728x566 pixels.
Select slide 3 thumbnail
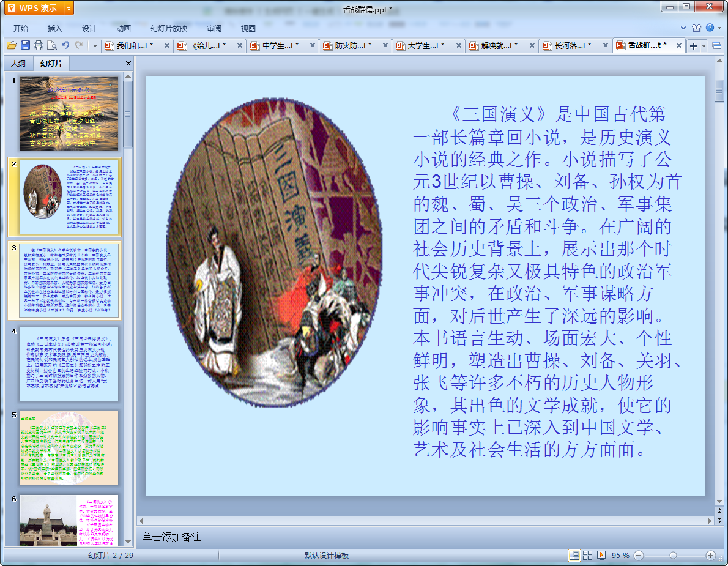point(69,281)
